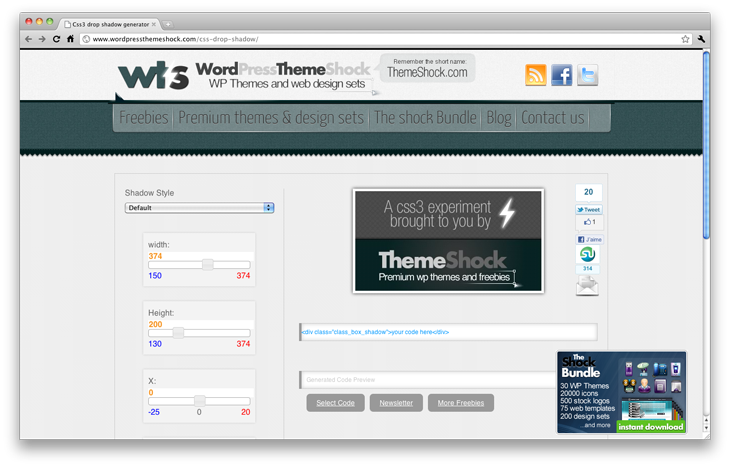This screenshot has height=467, width=730.
Task: Reload the page with the refresh icon
Action: click(x=56, y=39)
